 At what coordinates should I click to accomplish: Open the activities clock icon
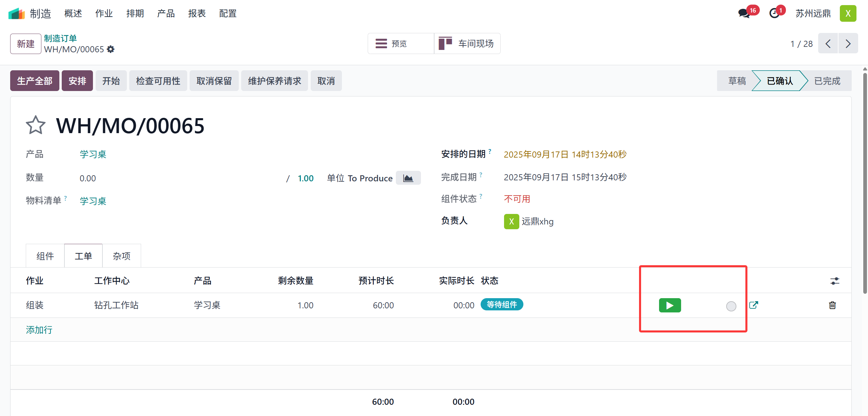[774, 14]
